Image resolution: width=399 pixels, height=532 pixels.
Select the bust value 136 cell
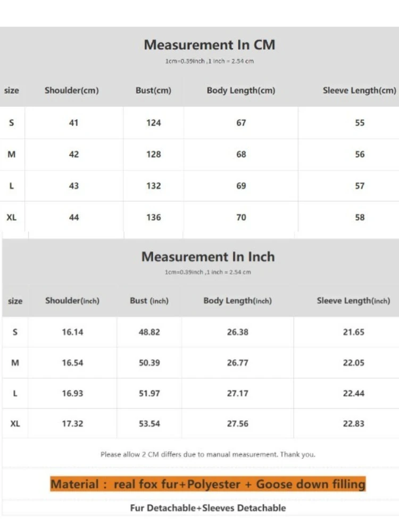pyautogui.click(x=154, y=218)
